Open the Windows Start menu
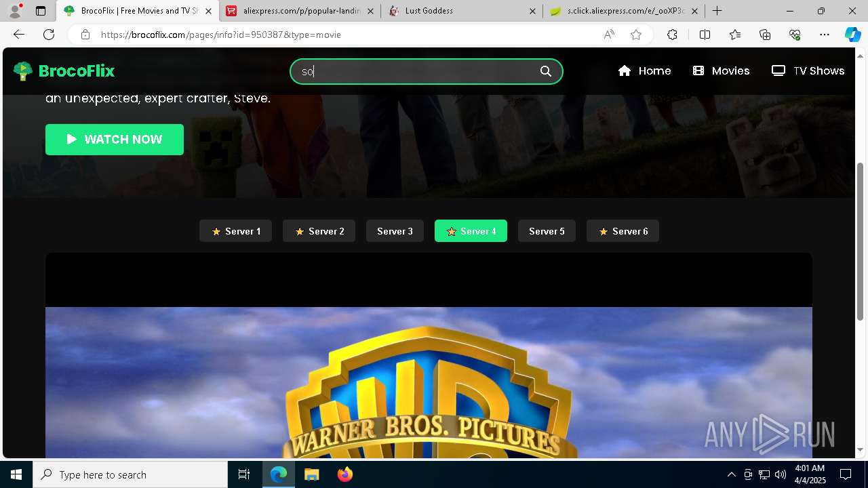 coord(16,474)
